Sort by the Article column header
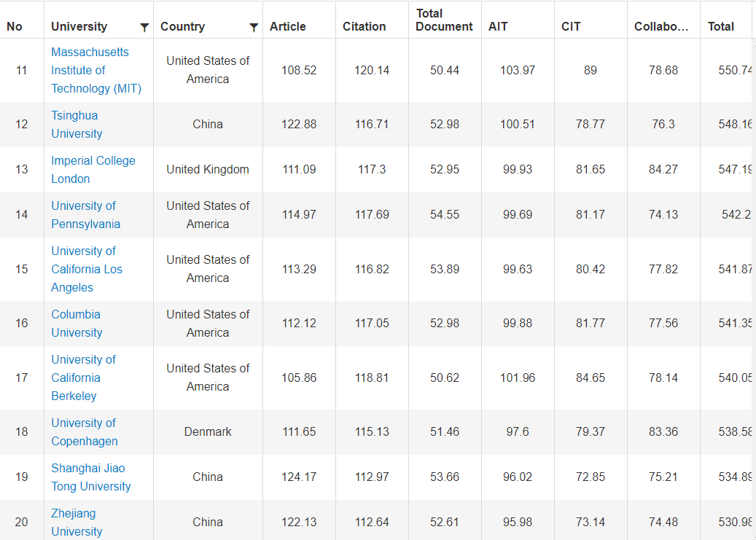The image size is (756, 540). (288, 26)
